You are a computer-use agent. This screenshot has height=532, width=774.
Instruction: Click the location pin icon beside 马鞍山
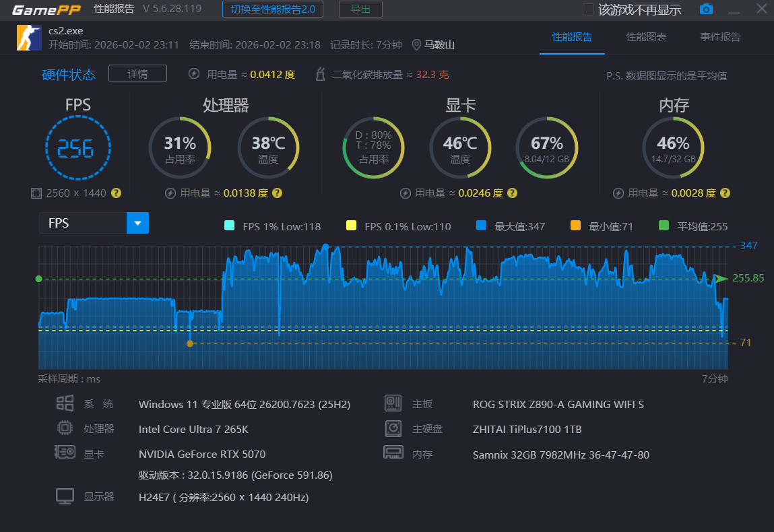[416, 45]
